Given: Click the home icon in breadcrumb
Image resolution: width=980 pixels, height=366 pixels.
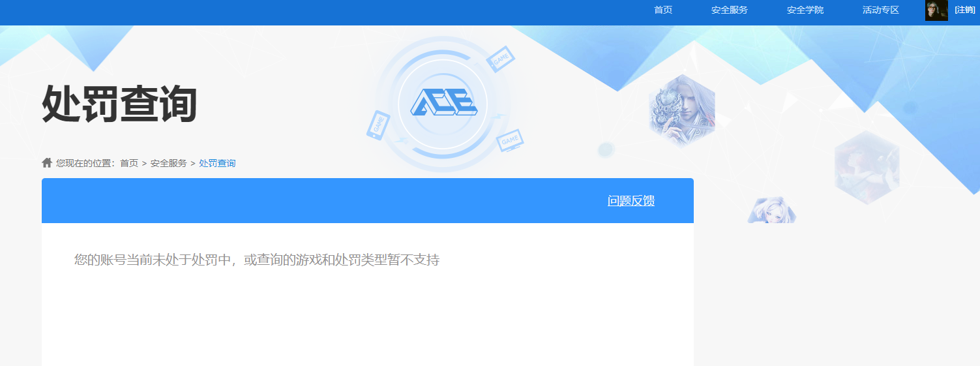Looking at the screenshot, I should click(x=47, y=162).
